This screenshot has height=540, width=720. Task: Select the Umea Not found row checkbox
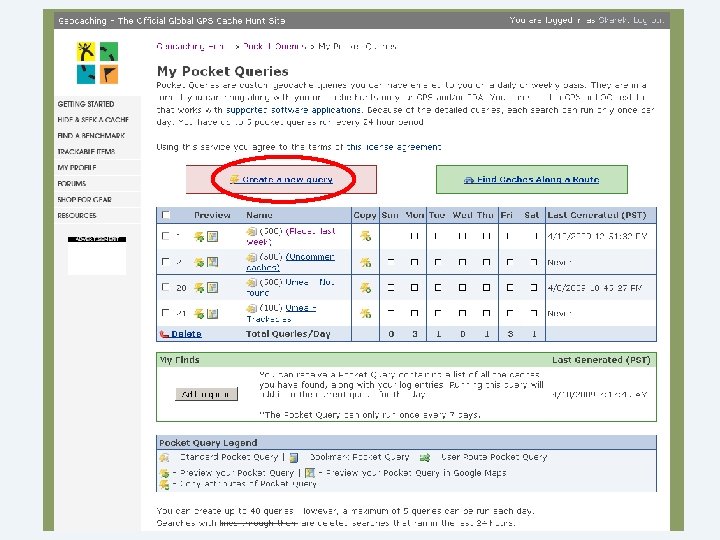(166, 287)
